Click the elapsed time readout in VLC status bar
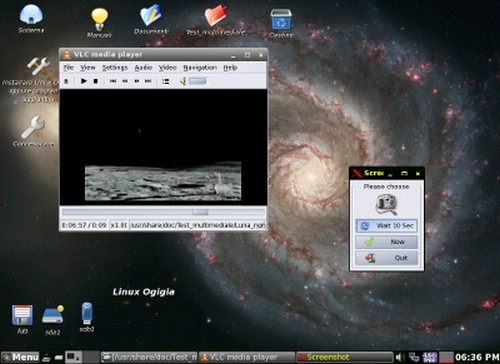Viewport: 500px width, 364px height. coord(84,225)
